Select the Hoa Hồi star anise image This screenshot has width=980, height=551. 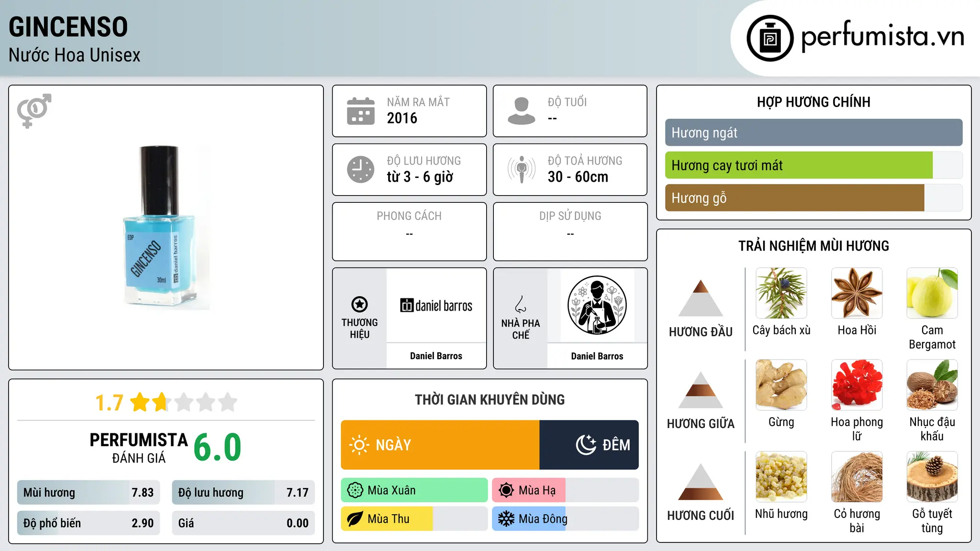tap(857, 293)
